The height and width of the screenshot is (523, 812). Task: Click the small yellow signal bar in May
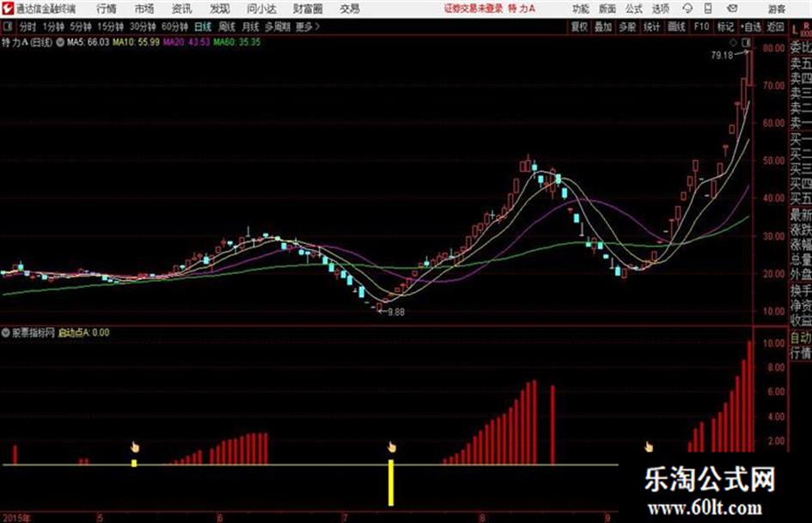pyautogui.click(x=134, y=463)
